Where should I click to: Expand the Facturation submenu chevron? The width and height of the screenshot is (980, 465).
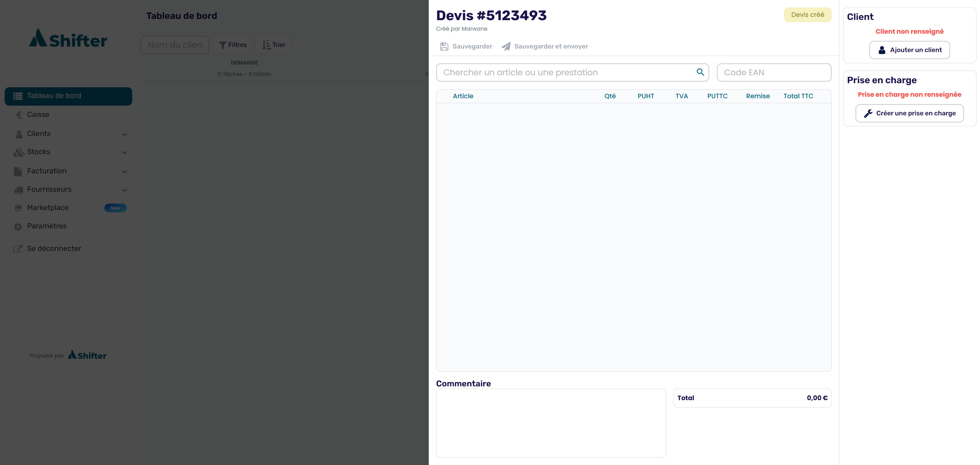click(x=124, y=172)
